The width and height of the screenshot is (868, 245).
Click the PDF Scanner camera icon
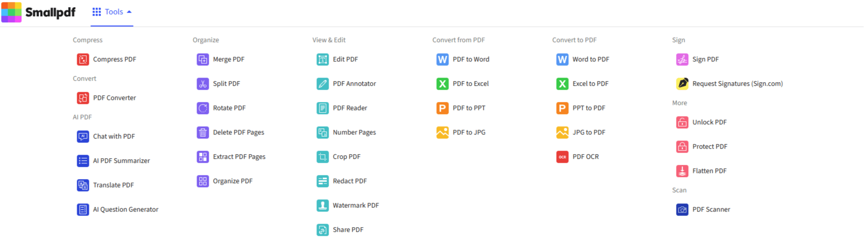682,209
